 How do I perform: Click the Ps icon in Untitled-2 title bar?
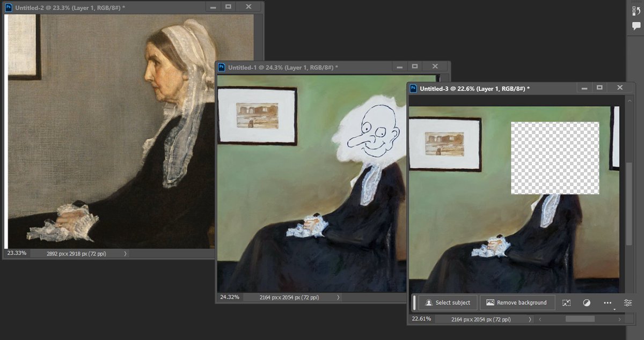[x=9, y=8]
